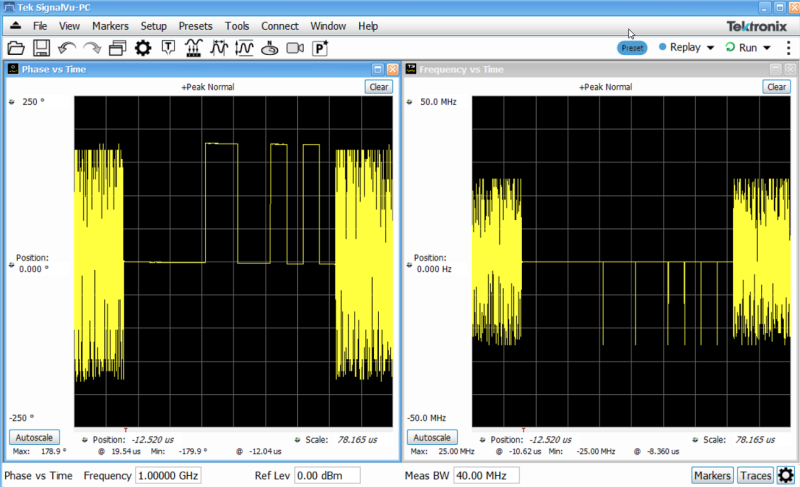The height and width of the screenshot is (487, 800).
Task: Click the P-star presets icon
Action: (x=321, y=47)
